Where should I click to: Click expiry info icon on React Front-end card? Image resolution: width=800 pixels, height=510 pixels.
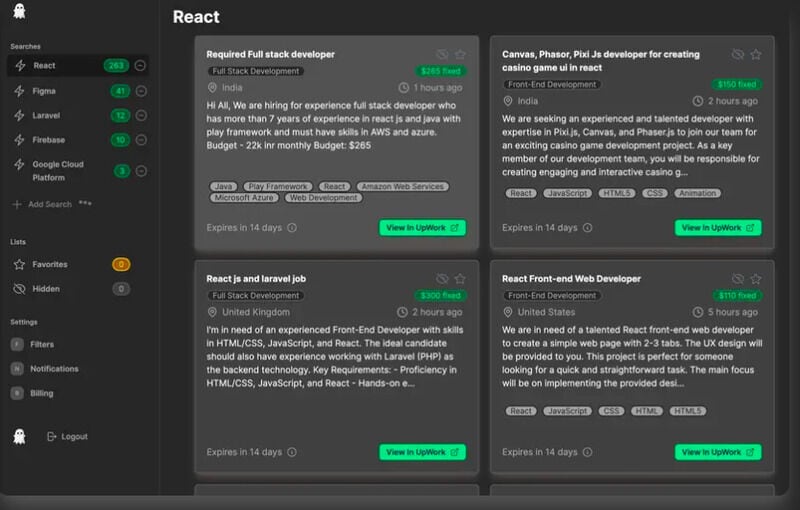pos(588,452)
